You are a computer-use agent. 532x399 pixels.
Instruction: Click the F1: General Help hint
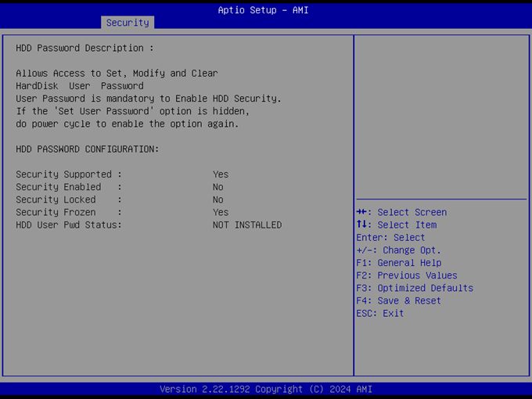point(398,263)
